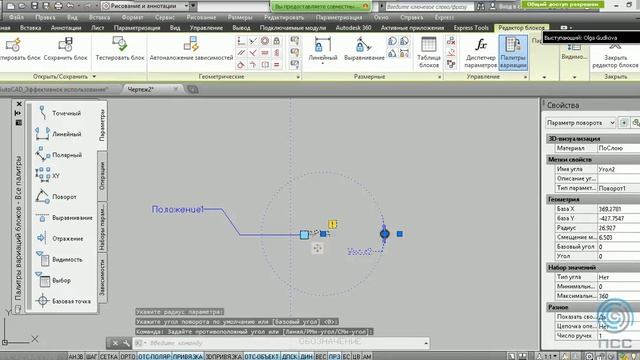Screen dimensions: 640x360
Task: Open command line history arrow
Action: pyautogui.click(x=426, y=343)
